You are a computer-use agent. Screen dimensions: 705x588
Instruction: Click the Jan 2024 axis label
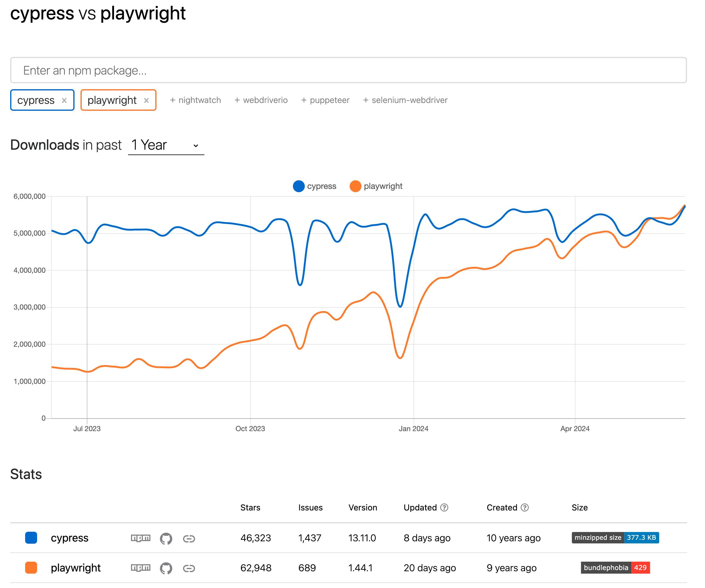pyautogui.click(x=413, y=428)
